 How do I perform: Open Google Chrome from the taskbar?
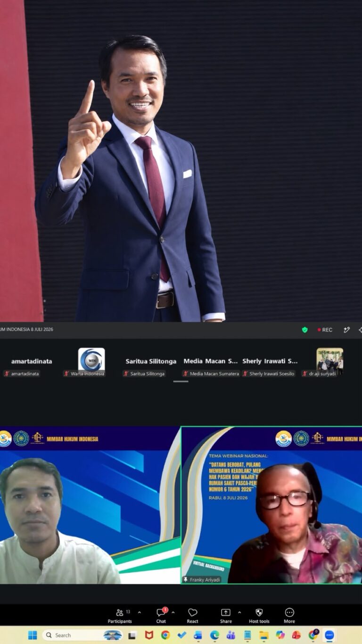[165, 635]
